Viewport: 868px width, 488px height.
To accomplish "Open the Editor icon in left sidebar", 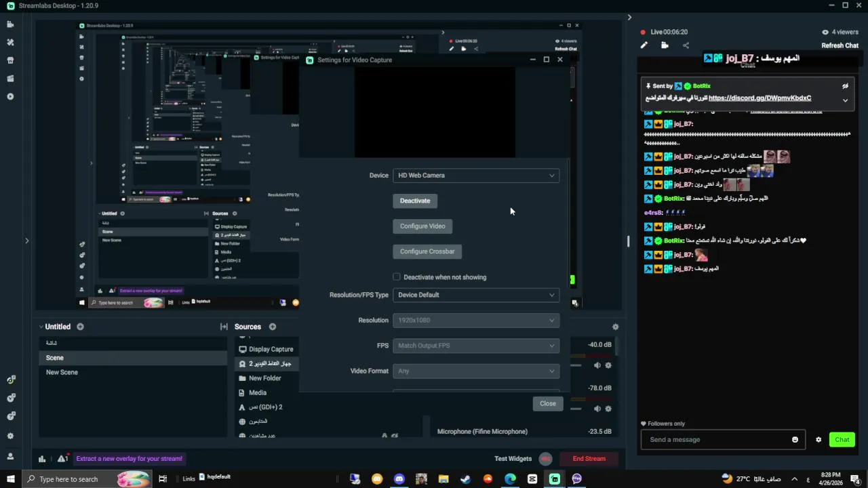I will 10,24.
